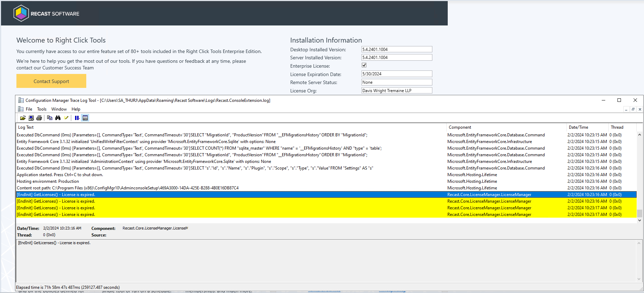Click the license expired message in details pane
The height and width of the screenshot is (293, 644).
pos(54,243)
